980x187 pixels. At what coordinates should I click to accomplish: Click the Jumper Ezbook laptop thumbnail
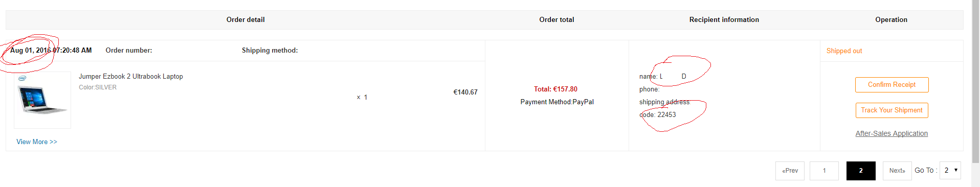(x=42, y=100)
